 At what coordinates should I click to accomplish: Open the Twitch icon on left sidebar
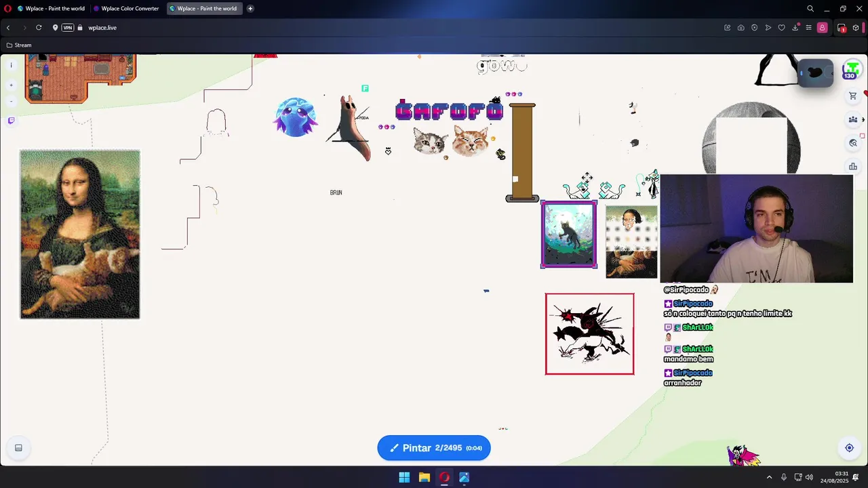click(11, 121)
